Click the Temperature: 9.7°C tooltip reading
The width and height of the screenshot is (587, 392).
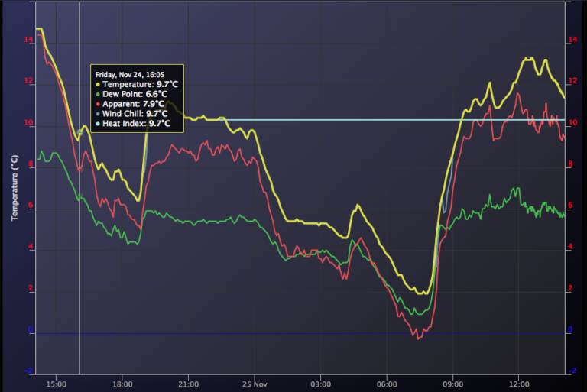[137, 84]
